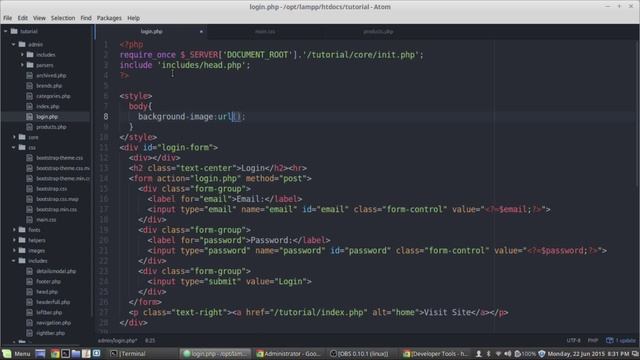Open bootstrap.css.map in the tree
This screenshot has height=360, width=640.
57,199
